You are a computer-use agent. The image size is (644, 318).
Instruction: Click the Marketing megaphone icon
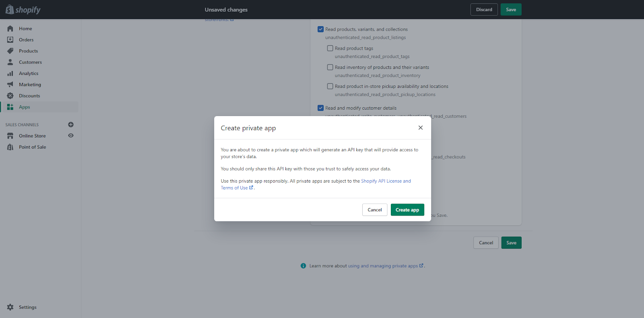click(10, 85)
